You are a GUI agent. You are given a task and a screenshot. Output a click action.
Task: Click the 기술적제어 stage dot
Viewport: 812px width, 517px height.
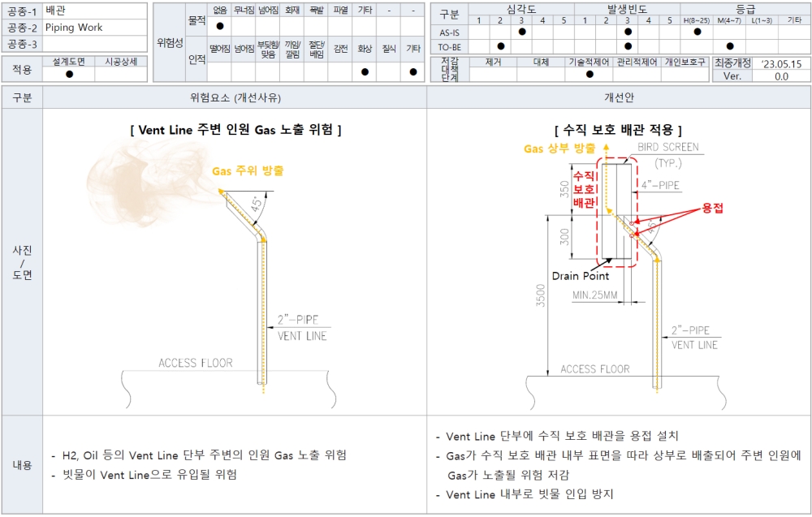pyautogui.click(x=590, y=74)
